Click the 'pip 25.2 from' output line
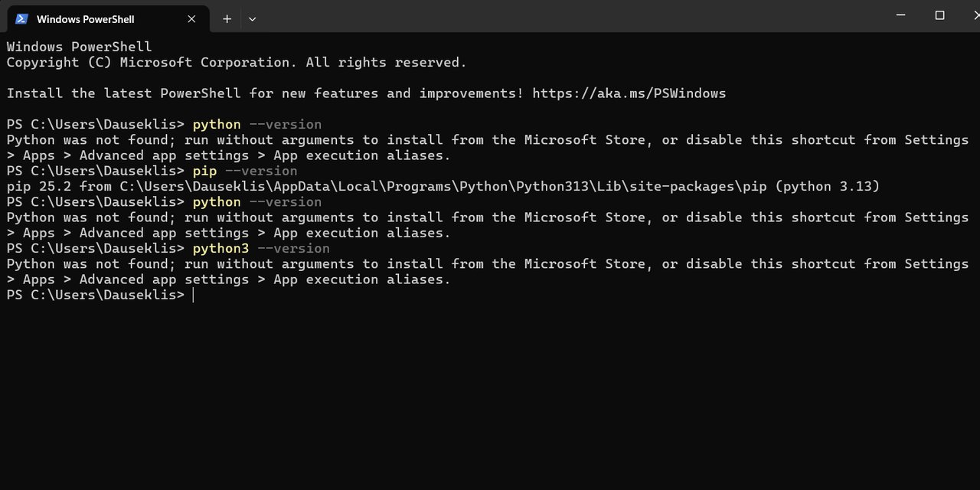Image resolution: width=980 pixels, height=490 pixels. [443, 186]
